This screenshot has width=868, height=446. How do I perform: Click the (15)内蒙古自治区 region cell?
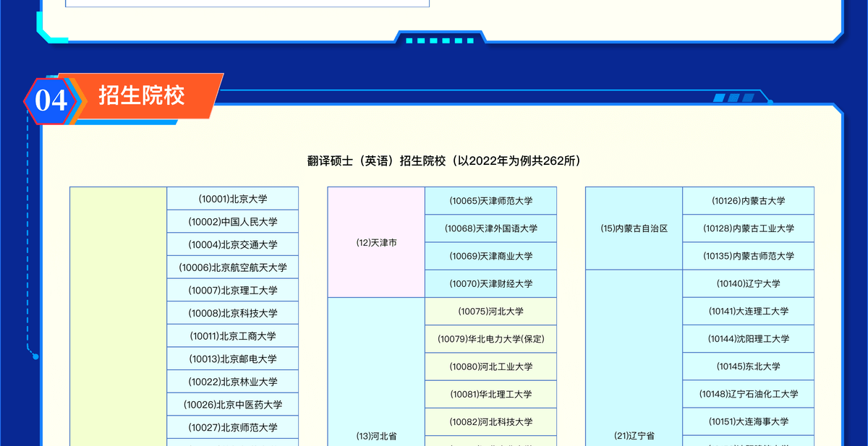[x=634, y=228]
